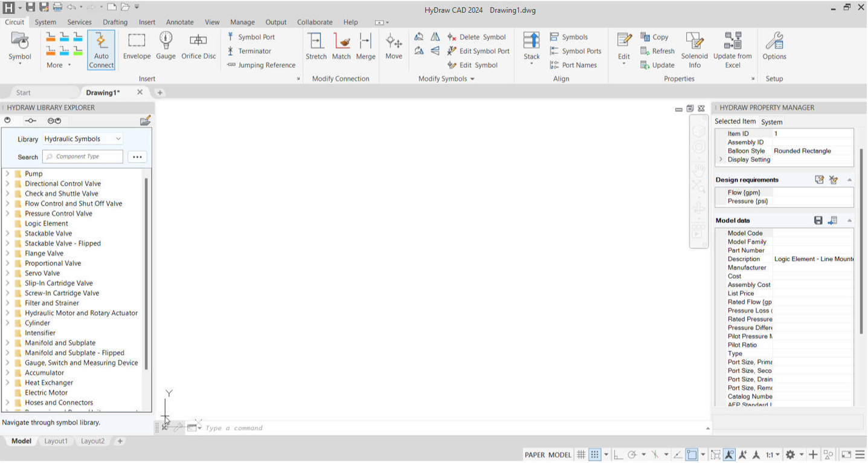Click the Component Type search field
The image size is (868, 463).
83,157
